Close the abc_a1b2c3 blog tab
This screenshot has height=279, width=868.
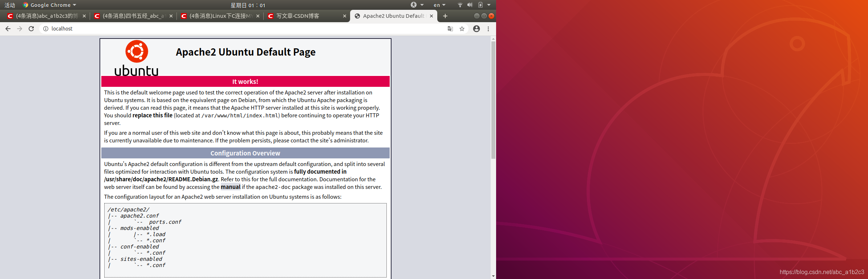[x=84, y=16]
